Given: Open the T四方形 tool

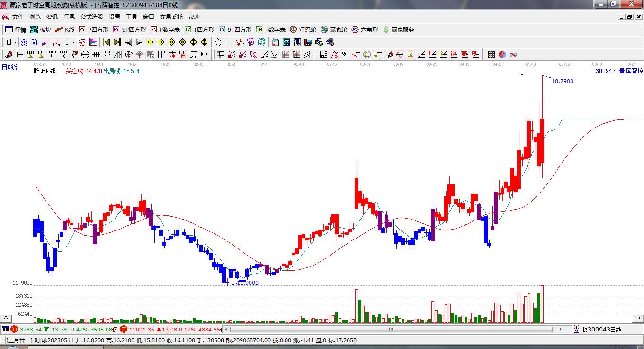Looking at the screenshot, I should (x=199, y=29).
